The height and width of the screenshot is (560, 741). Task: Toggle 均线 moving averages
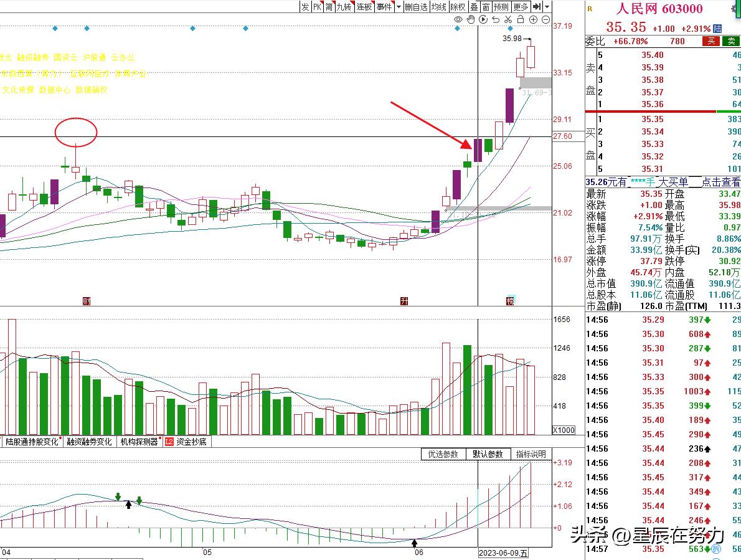pyautogui.click(x=438, y=7)
